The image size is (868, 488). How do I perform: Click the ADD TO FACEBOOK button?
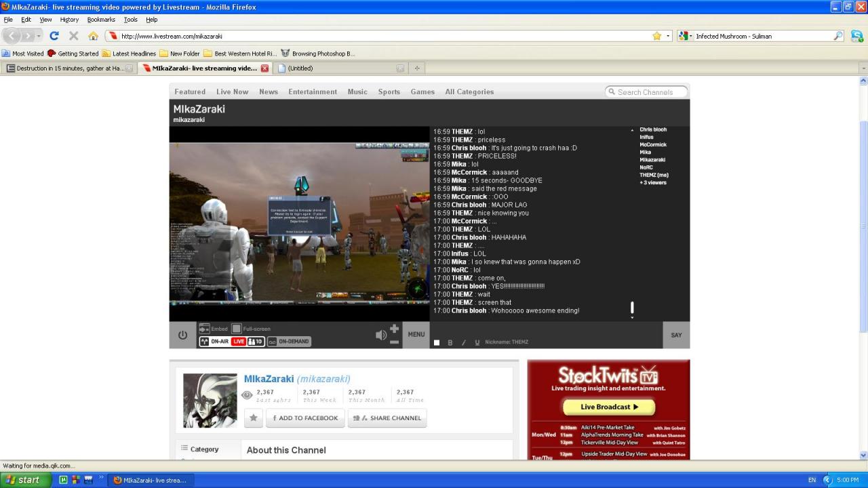click(x=305, y=418)
